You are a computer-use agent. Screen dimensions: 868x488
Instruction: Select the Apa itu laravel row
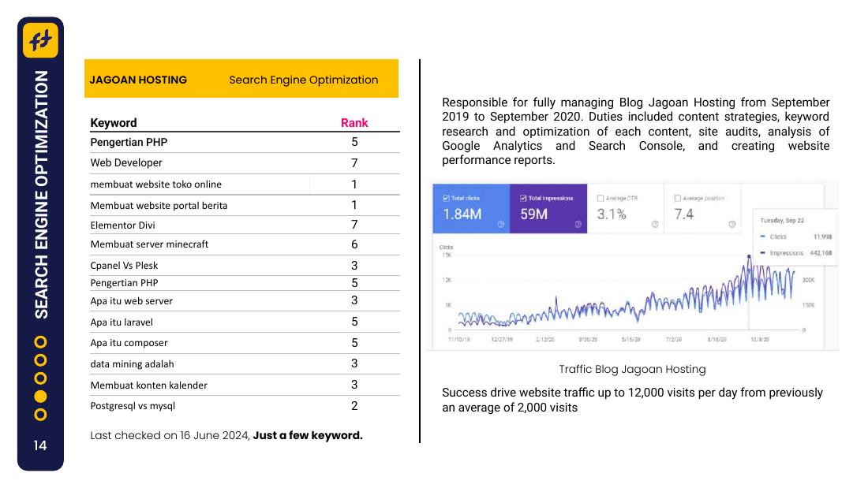245,322
